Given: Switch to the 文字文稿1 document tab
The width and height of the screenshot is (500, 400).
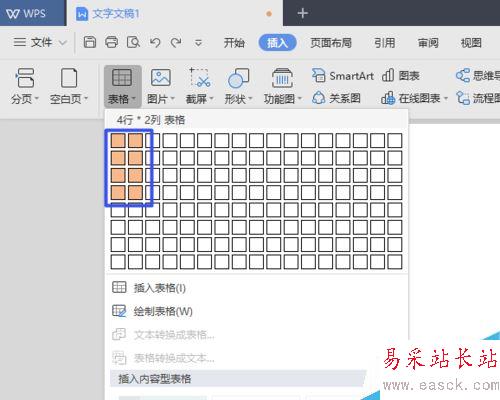Looking at the screenshot, I should click(x=174, y=13).
